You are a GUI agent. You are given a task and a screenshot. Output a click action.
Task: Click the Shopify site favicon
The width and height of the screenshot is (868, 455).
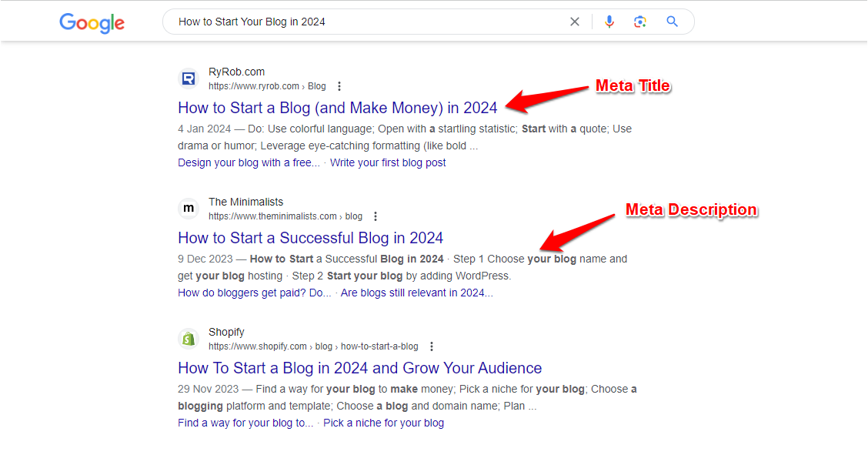click(189, 339)
